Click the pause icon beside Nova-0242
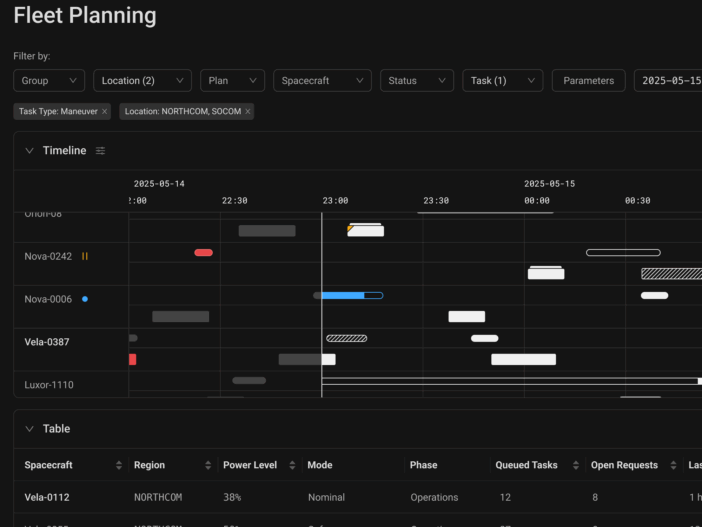 point(85,256)
